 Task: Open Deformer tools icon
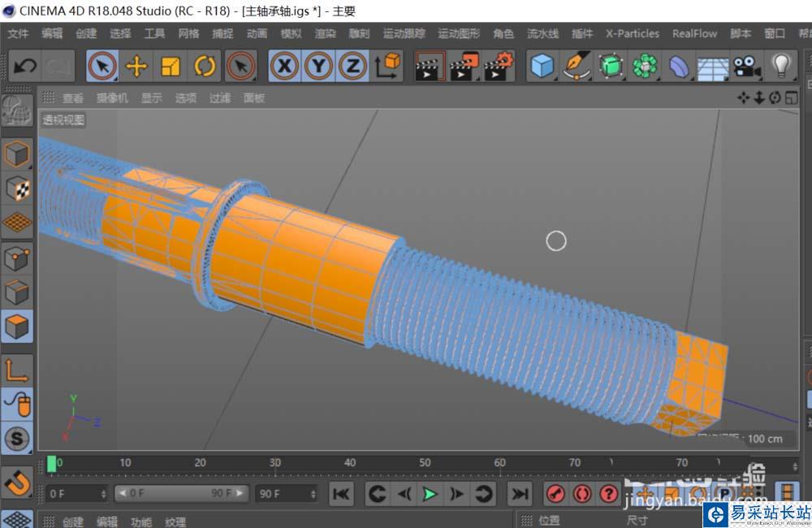click(x=679, y=66)
